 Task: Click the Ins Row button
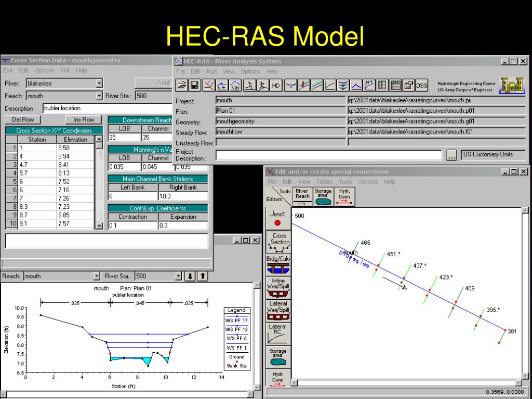click(84, 119)
